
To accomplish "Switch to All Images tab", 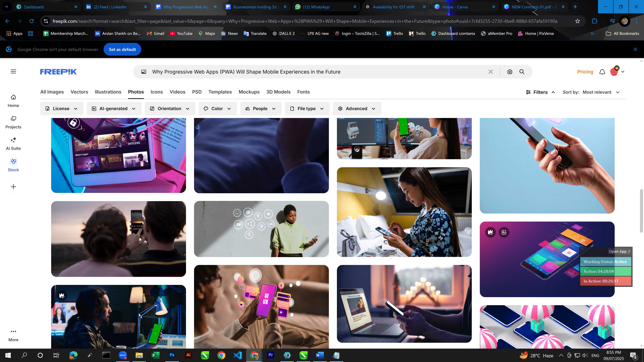I will tap(52, 92).
